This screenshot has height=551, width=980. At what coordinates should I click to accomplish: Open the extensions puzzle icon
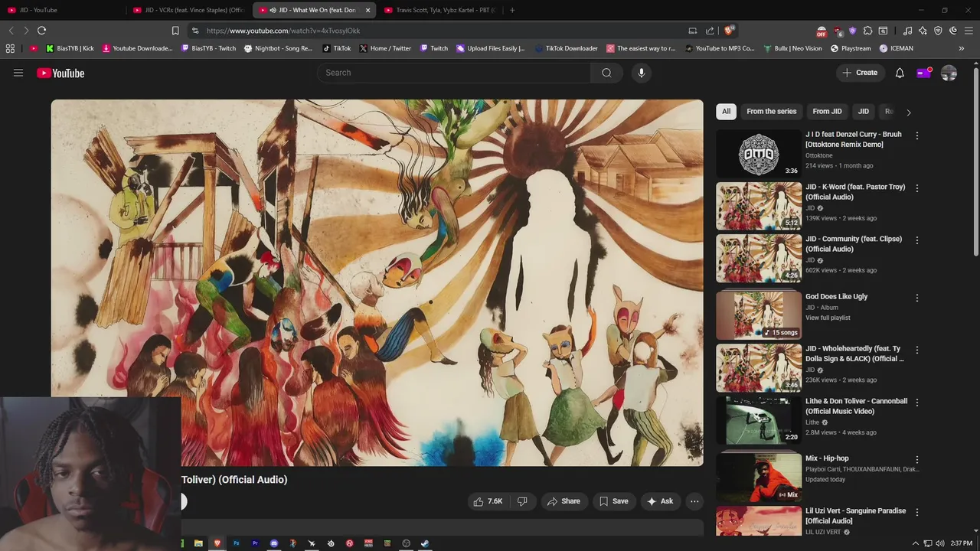tap(867, 31)
